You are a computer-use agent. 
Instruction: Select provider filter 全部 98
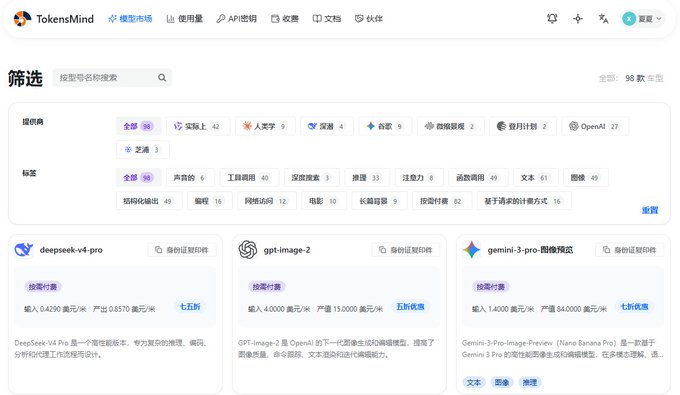click(139, 126)
